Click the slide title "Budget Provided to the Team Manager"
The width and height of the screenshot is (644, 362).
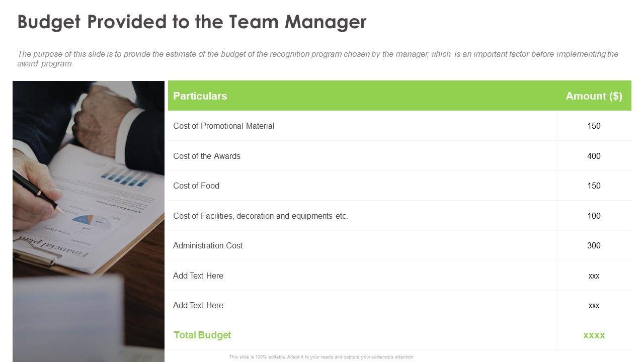tap(192, 22)
